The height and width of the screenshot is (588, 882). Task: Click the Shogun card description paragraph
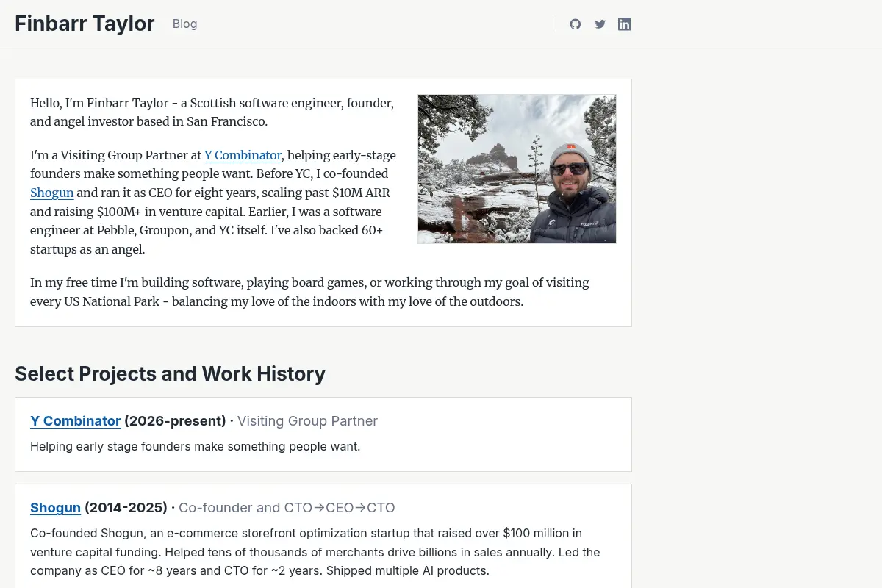(x=316, y=552)
